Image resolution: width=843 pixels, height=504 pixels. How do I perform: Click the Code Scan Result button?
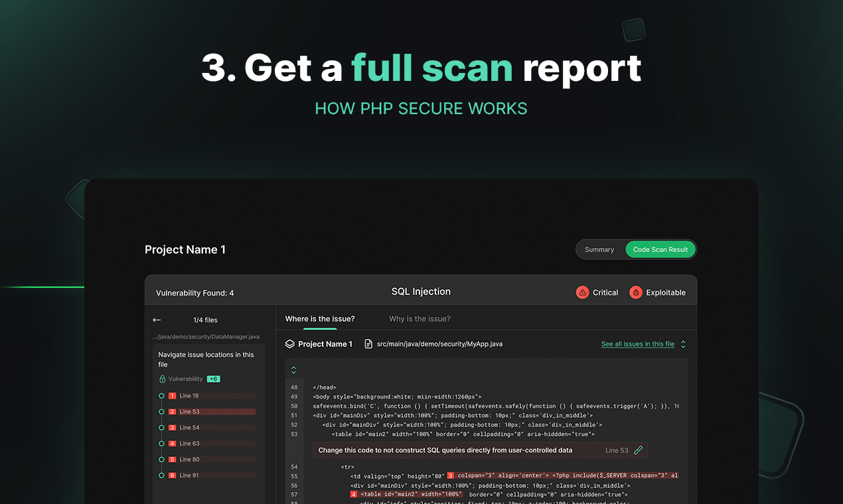pyautogui.click(x=660, y=249)
